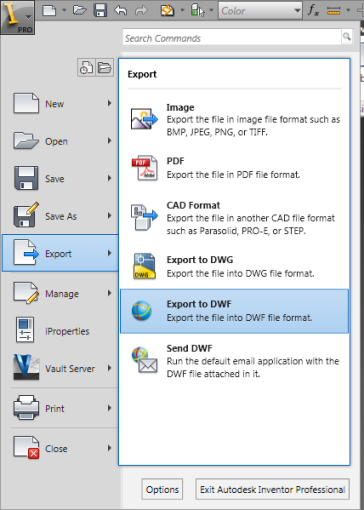Image resolution: width=364 pixels, height=510 pixels.
Task: Select the Export menu item
Action: point(60,253)
